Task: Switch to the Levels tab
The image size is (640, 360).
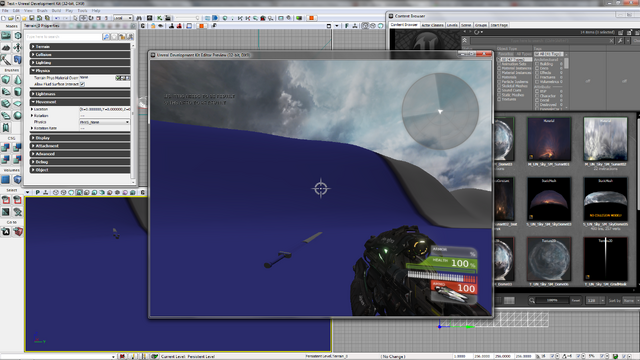Action: (x=452, y=25)
